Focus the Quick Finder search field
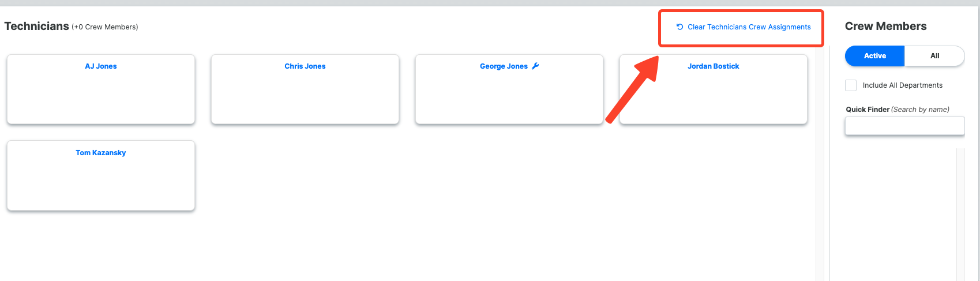This screenshot has width=980, height=281. 904,126
